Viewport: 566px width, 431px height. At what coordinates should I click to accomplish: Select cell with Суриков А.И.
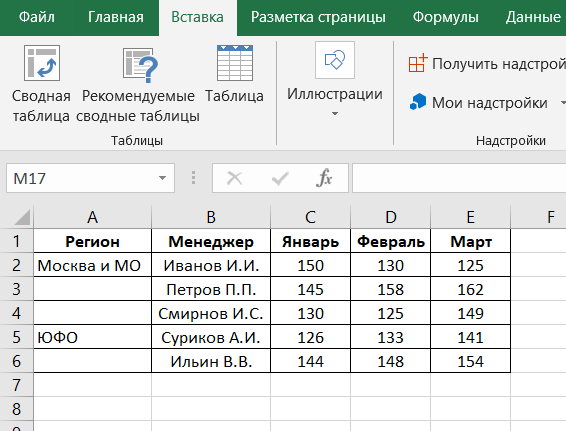coord(211,337)
